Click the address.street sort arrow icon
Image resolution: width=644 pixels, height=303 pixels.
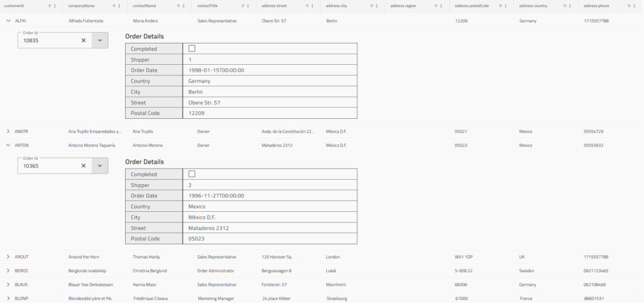307,6
